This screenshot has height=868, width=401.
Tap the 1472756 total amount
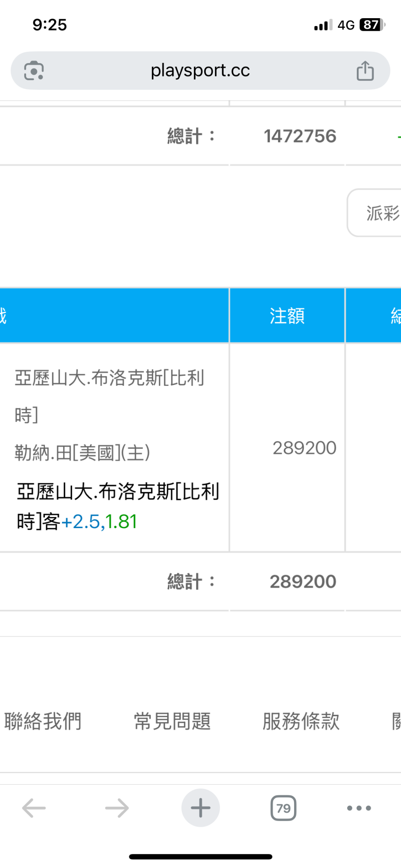pyautogui.click(x=300, y=136)
